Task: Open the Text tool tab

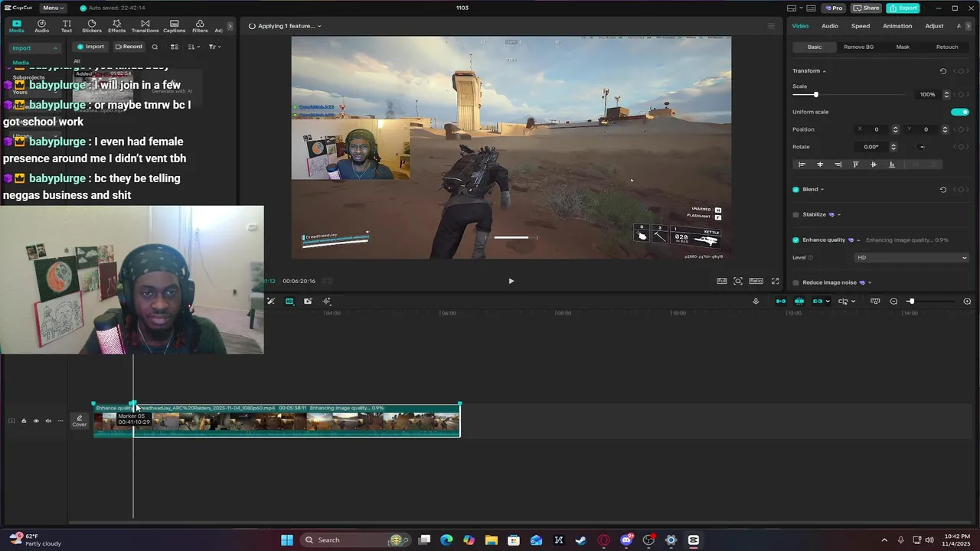Action: pos(67,26)
